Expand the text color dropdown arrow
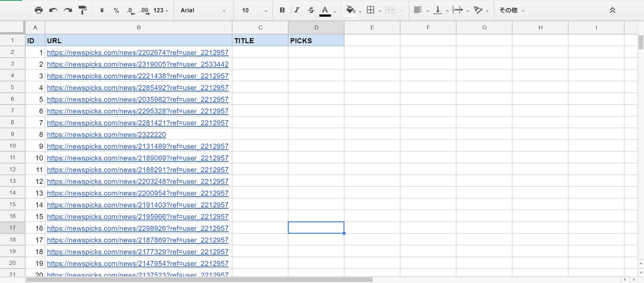 click(x=334, y=12)
